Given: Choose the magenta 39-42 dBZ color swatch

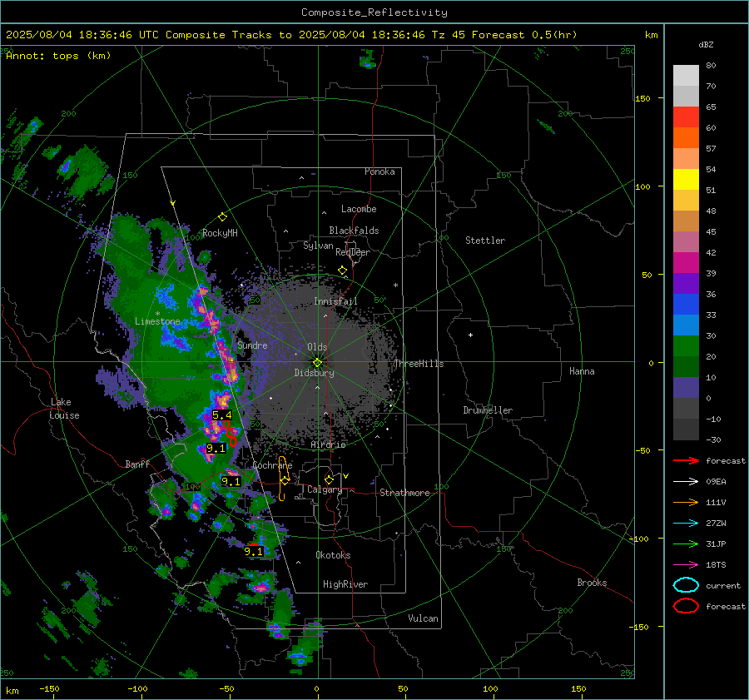Looking at the screenshot, I should (686, 263).
